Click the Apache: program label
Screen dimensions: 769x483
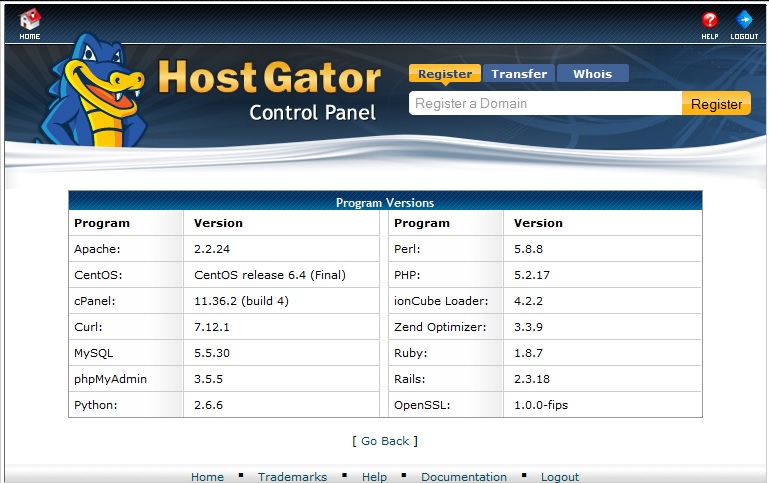(97, 249)
